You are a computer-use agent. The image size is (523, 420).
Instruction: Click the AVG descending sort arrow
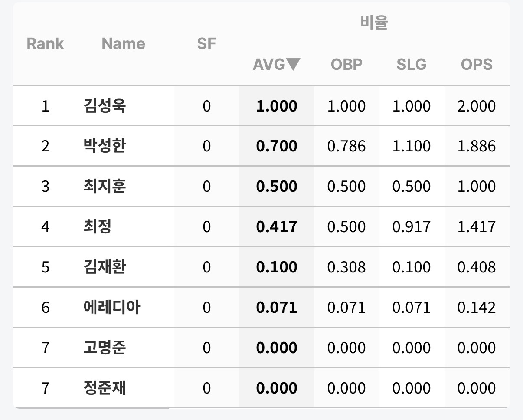[294, 65]
